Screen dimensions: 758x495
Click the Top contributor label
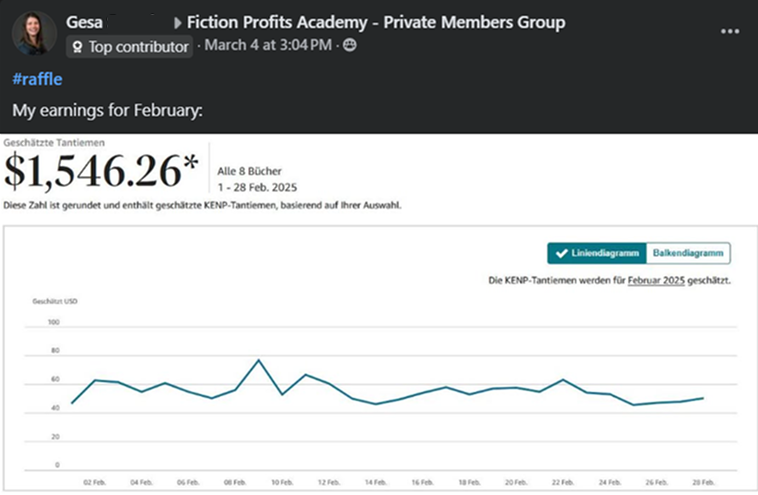pyautogui.click(x=138, y=47)
